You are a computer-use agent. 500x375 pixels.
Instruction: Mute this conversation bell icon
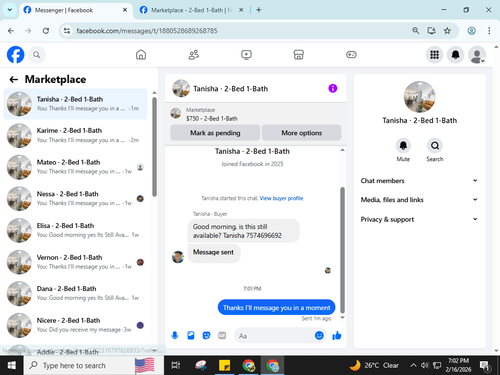coord(403,146)
